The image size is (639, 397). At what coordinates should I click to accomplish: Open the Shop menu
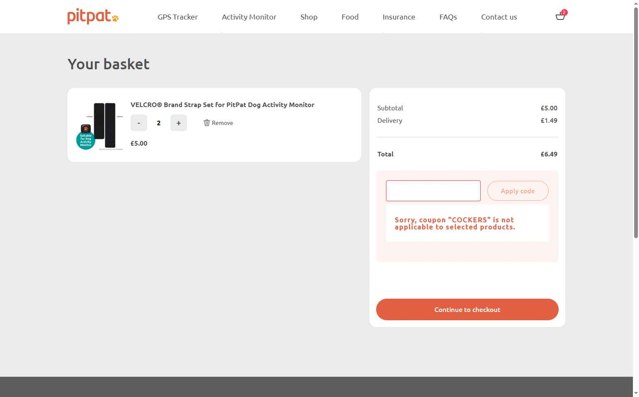point(309,17)
